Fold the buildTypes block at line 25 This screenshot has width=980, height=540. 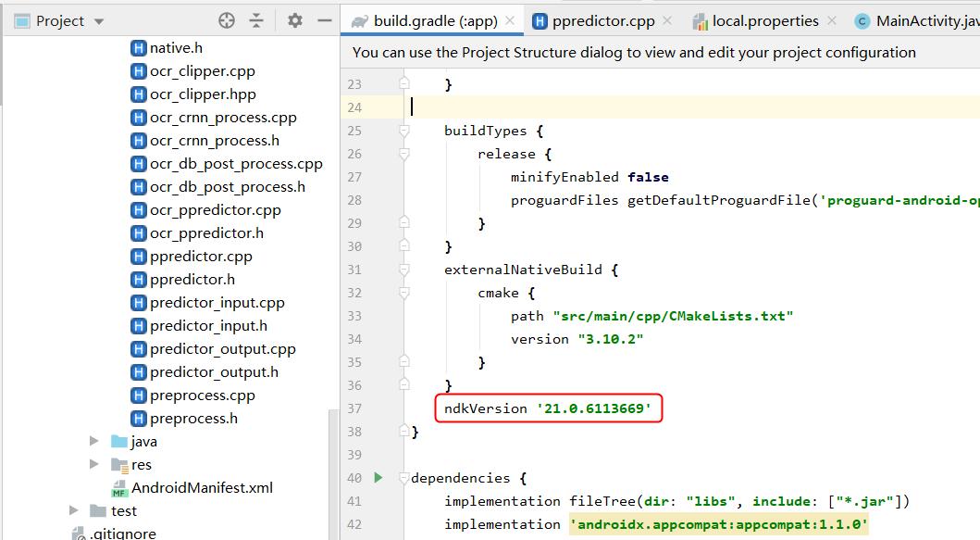[404, 131]
